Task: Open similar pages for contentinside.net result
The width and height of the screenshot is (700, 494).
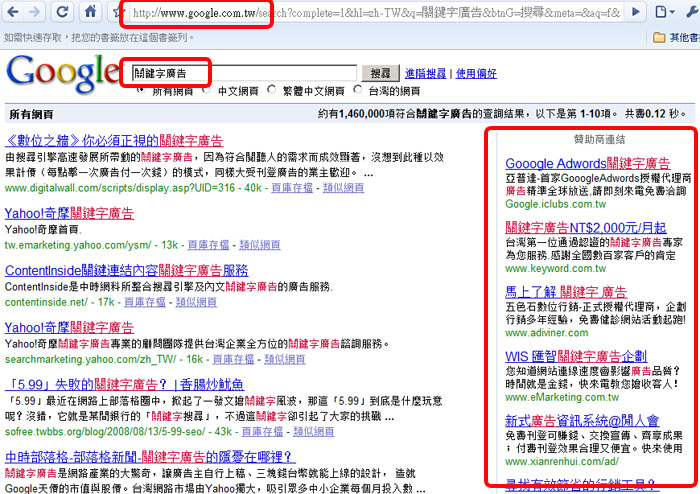Action: [x=196, y=302]
